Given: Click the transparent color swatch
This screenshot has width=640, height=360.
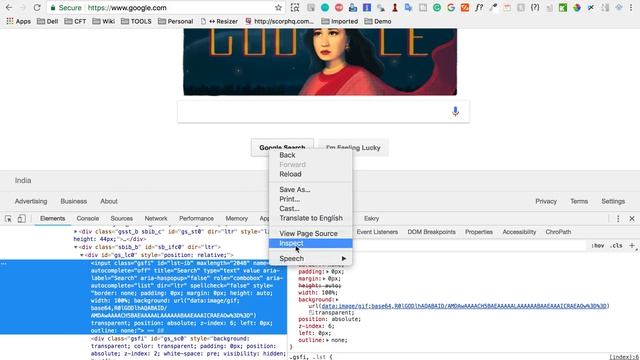Looking at the screenshot, I should (x=311, y=313).
